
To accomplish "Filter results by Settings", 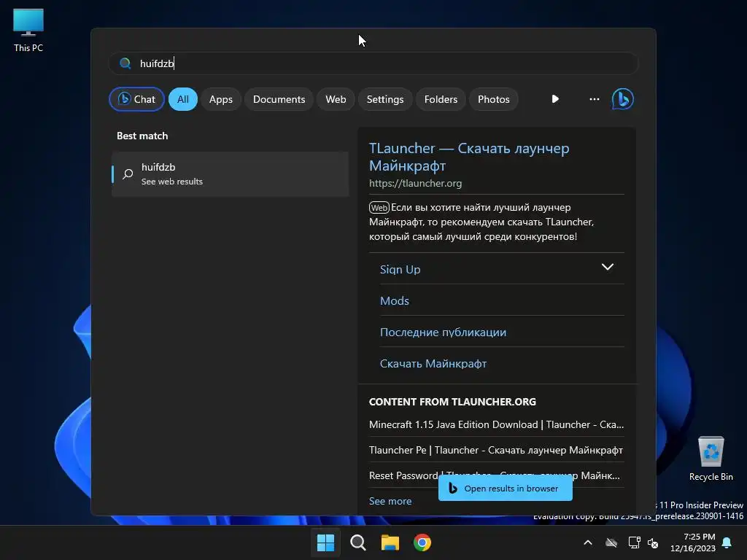I will (x=385, y=99).
